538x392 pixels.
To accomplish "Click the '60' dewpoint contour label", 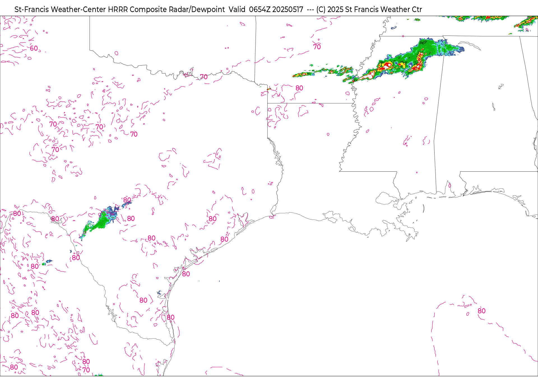I will click(34, 48).
